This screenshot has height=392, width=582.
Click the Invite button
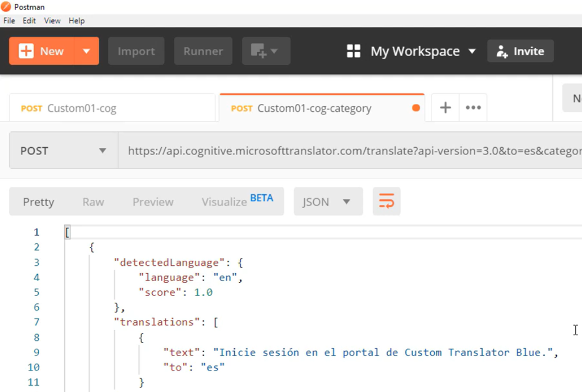(520, 51)
